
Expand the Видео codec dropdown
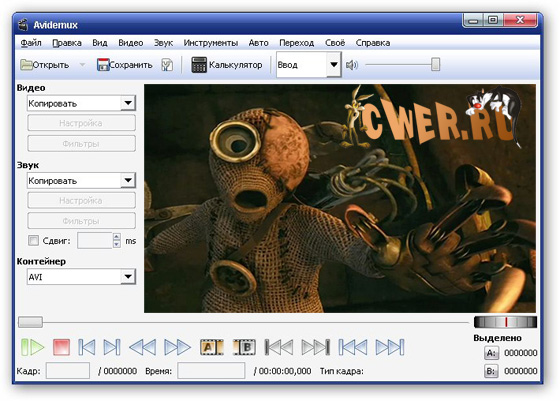[x=128, y=104]
